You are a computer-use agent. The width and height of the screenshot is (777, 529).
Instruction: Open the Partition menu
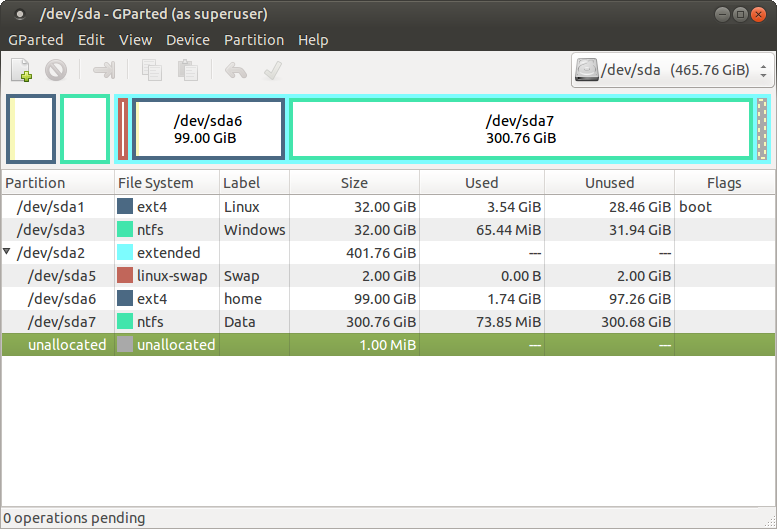tap(253, 40)
